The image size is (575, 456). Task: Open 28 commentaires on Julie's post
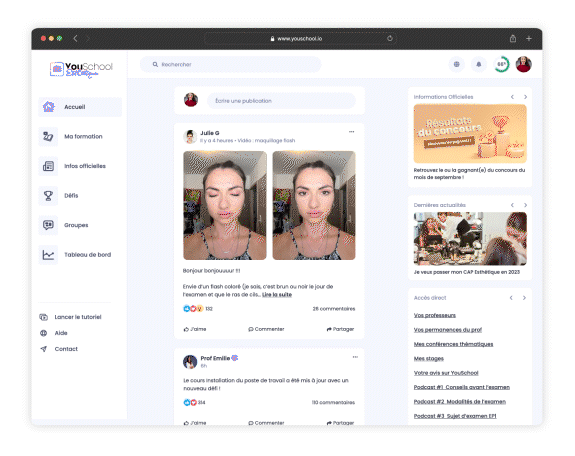tap(334, 309)
